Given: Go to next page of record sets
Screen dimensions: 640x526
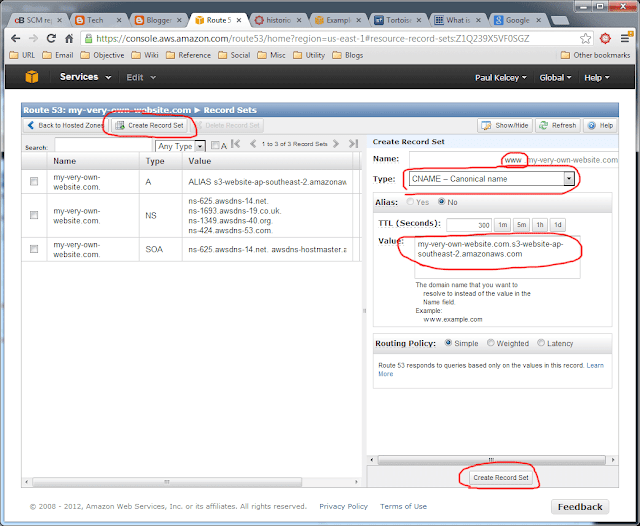Looking at the screenshot, I should (336, 144).
